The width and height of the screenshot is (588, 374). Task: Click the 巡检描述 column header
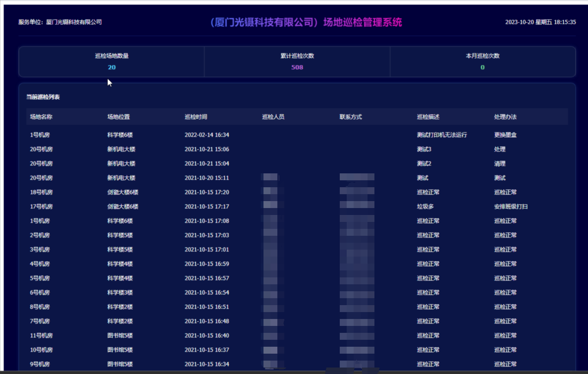coord(428,117)
